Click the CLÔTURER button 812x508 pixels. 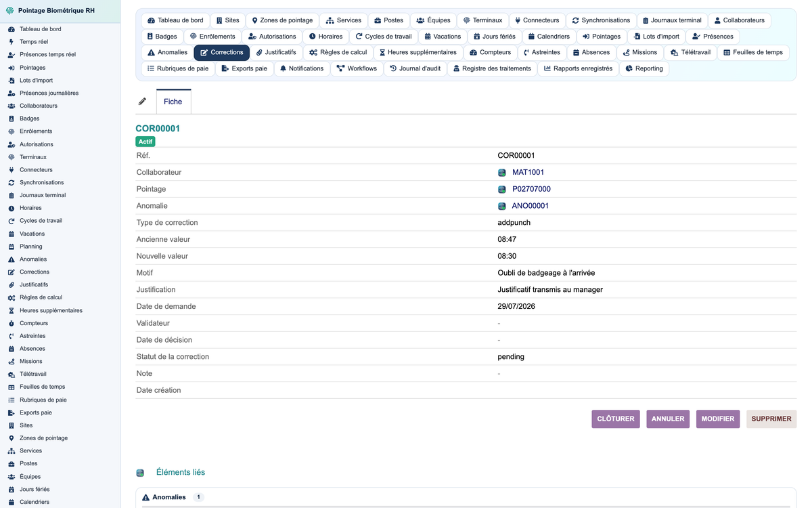(x=616, y=419)
